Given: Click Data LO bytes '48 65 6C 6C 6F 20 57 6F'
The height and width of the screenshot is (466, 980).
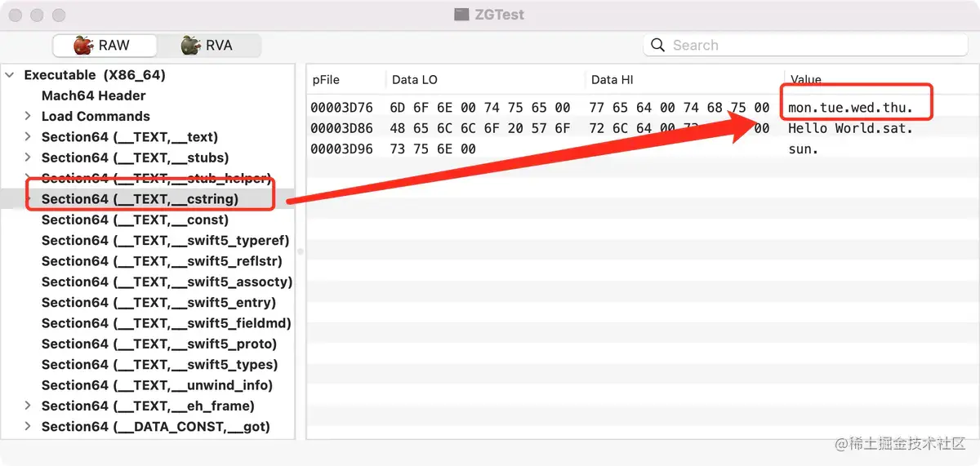Looking at the screenshot, I should click(x=480, y=128).
